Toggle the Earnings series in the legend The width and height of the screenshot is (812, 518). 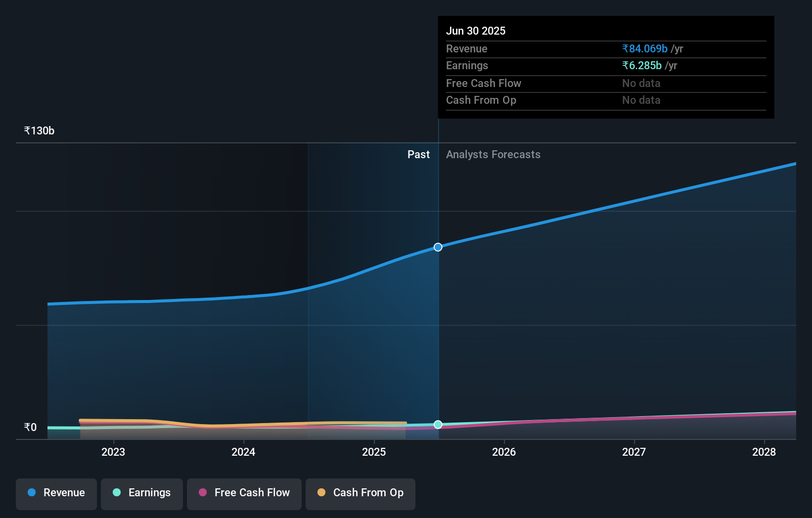click(x=142, y=494)
